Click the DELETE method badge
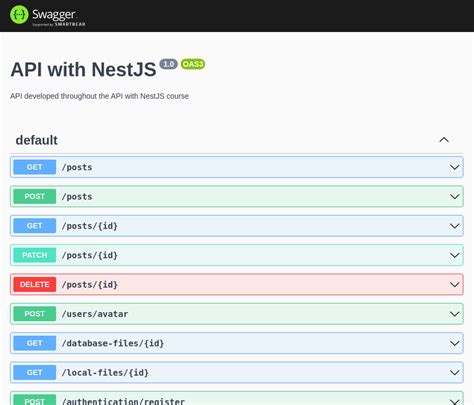474x405 pixels. pos(35,284)
